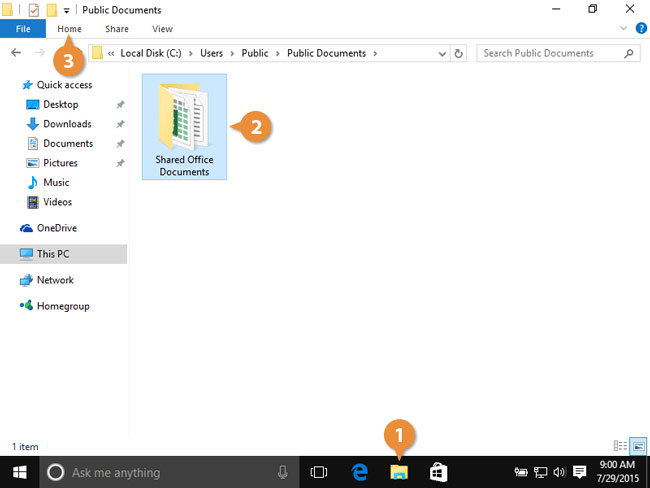650x488 pixels.
Task: Expand chevron after Users breadcrumb
Action: click(x=232, y=53)
